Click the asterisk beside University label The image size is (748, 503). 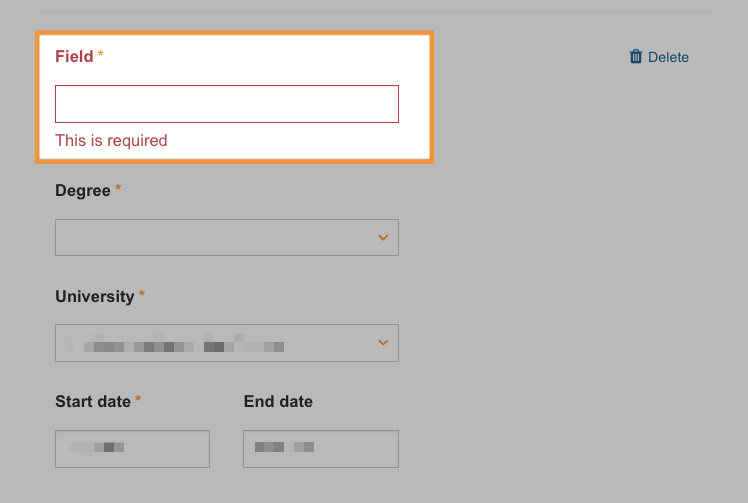[142, 294]
